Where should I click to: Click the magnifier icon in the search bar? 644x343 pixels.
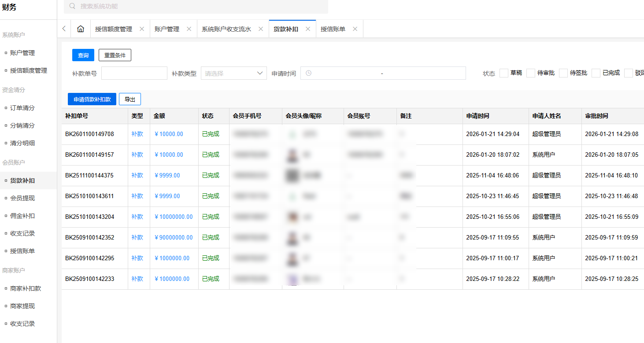pyautogui.click(x=72, y=7)
